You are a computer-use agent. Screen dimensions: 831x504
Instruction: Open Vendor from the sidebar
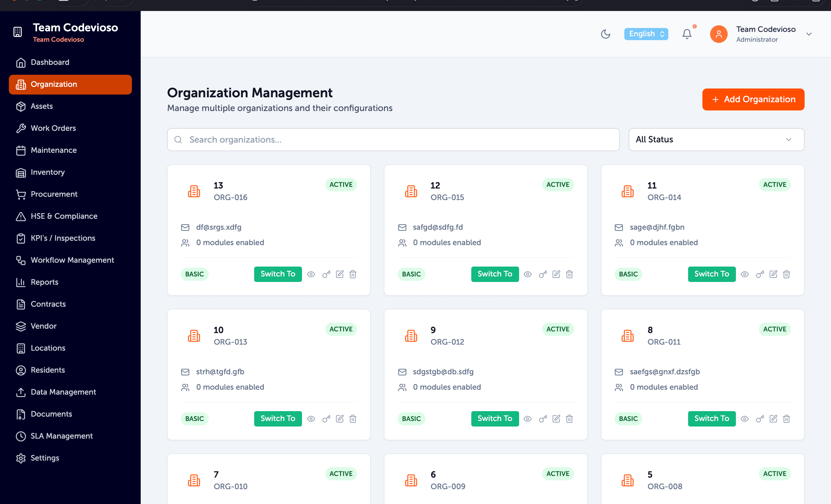point(70,326)
